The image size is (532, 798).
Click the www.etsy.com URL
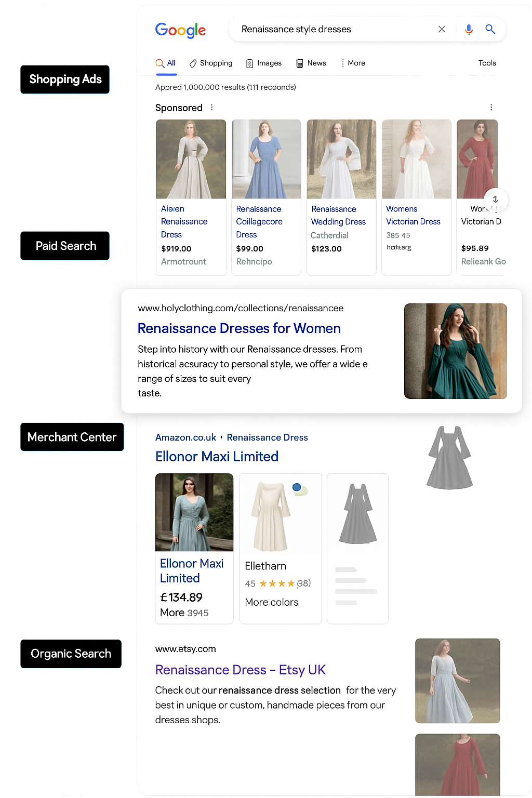[x=185, y=649]
